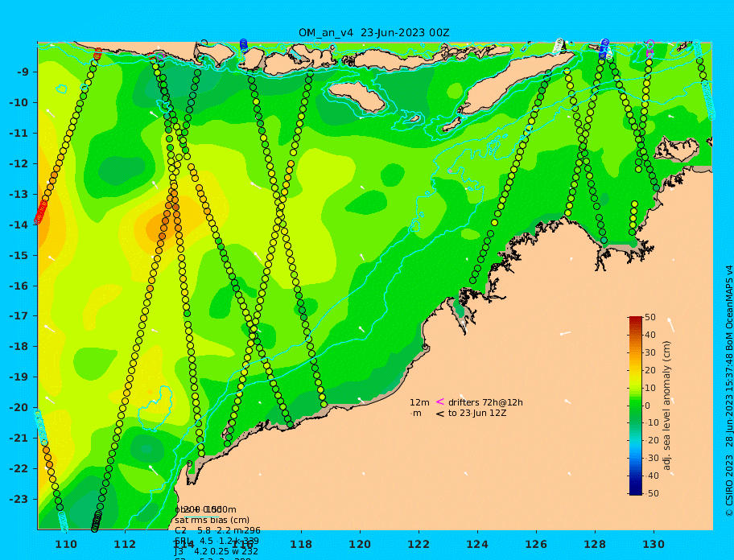Viewport: 734px width, 560px height.
Task: Click latitude axis label -18
Action: click(x=19, y=347)
